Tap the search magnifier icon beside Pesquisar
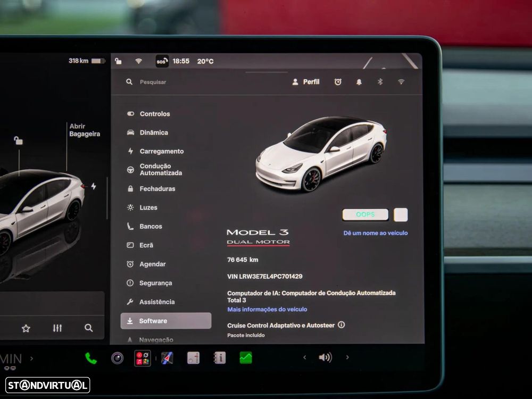The height and width of the screenshot is (399, 532). coord(129,82)
